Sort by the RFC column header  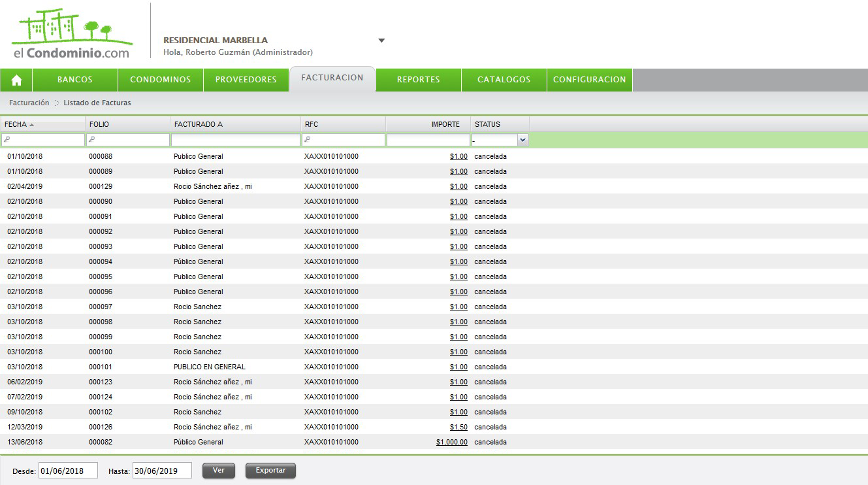343,124
